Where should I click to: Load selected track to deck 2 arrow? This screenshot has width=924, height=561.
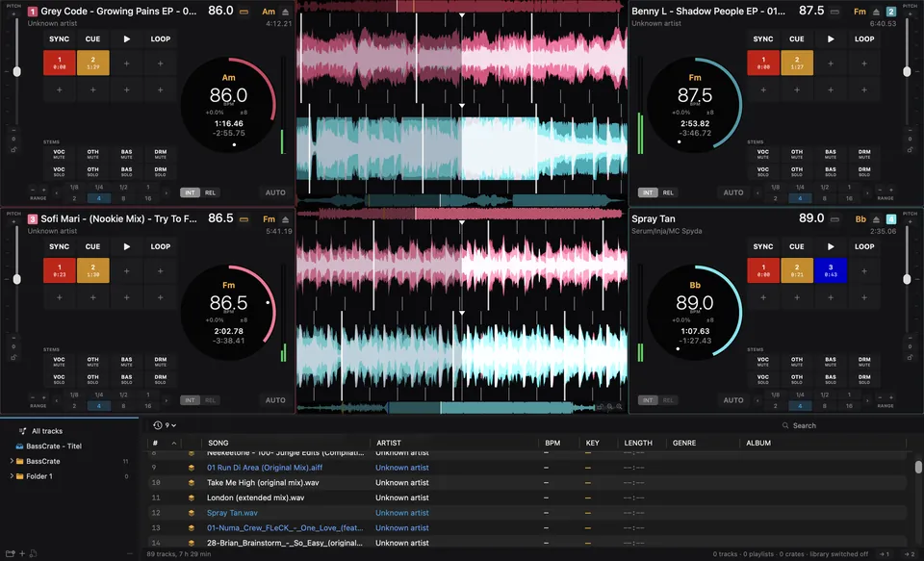pos(910,554)
